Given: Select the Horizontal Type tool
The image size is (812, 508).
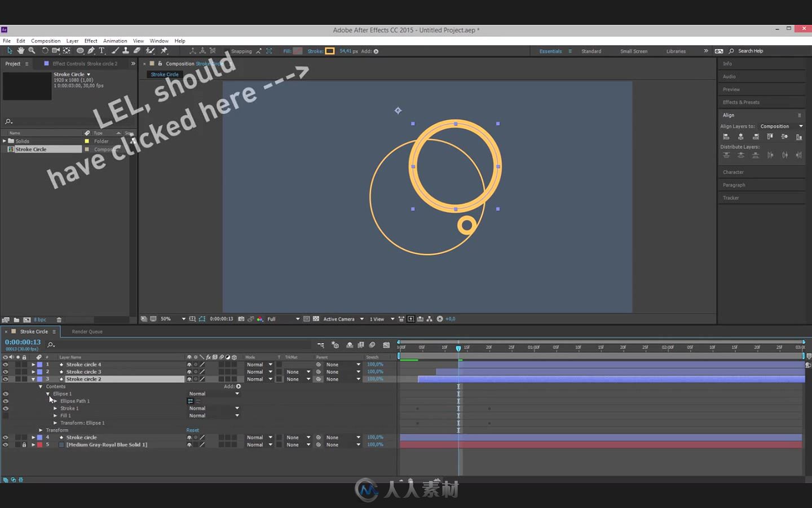Looking at the screenshot, I should coord(102,51).
